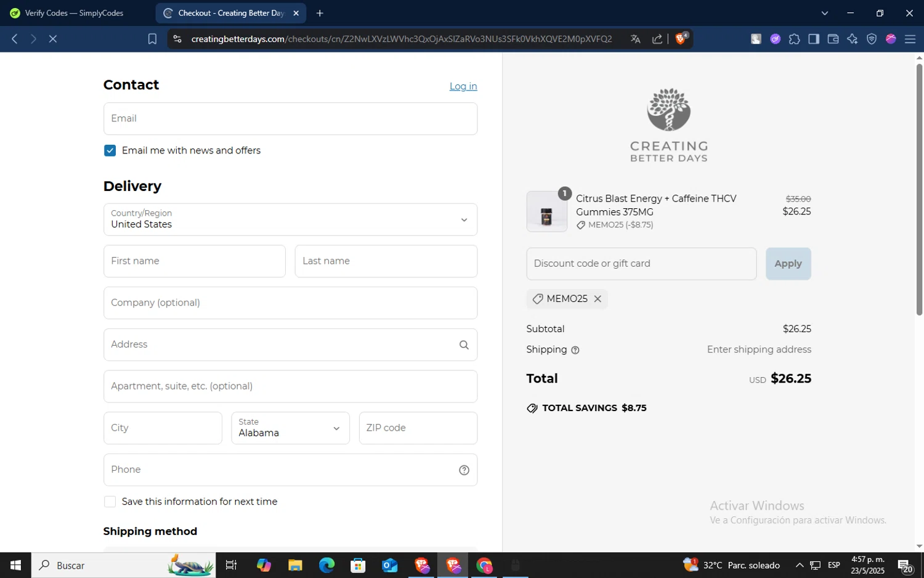
Task: Select the Checkout - Creating Better Days tab
Action: coord(231,13)
